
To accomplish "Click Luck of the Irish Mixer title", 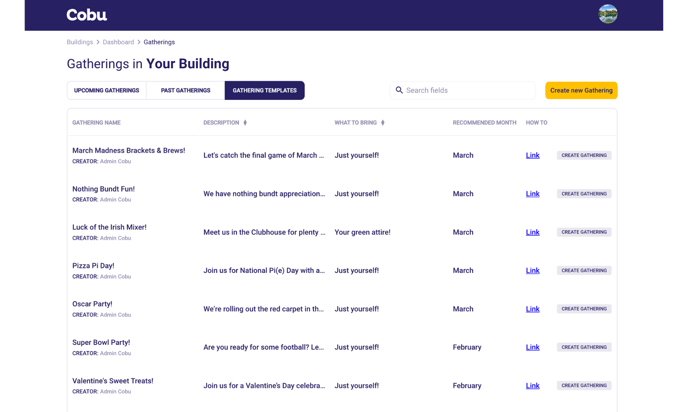I will coord(109,227).
